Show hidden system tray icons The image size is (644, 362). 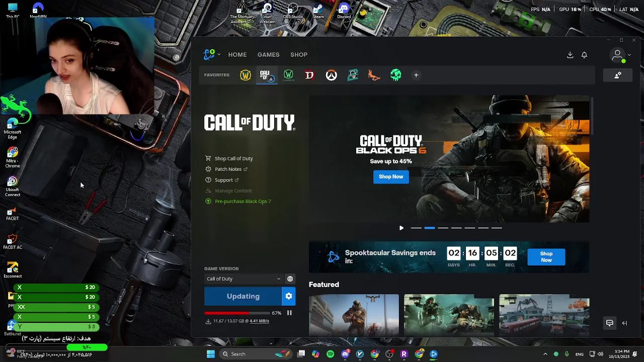(545, 354)
